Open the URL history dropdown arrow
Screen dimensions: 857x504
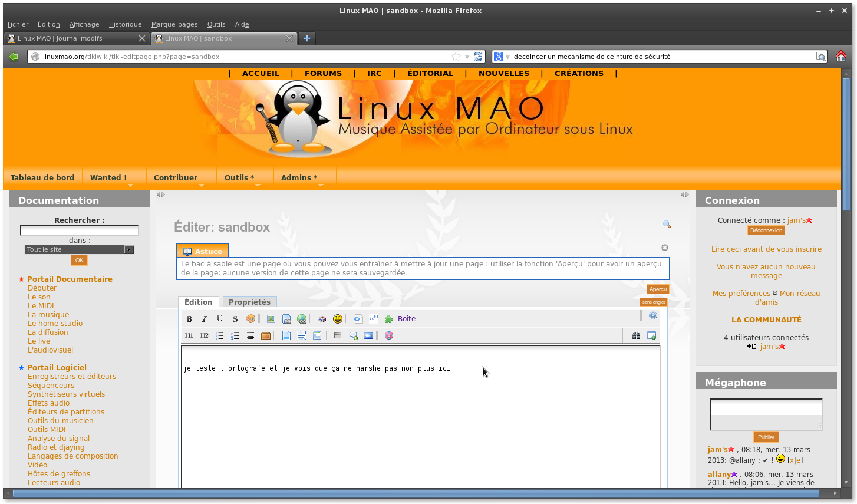click(x=467, y=57)
